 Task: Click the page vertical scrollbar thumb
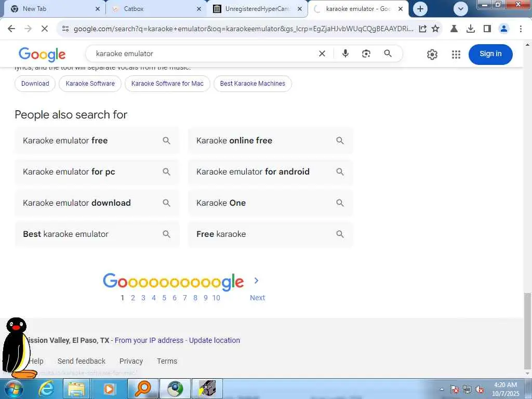point(528,331)
